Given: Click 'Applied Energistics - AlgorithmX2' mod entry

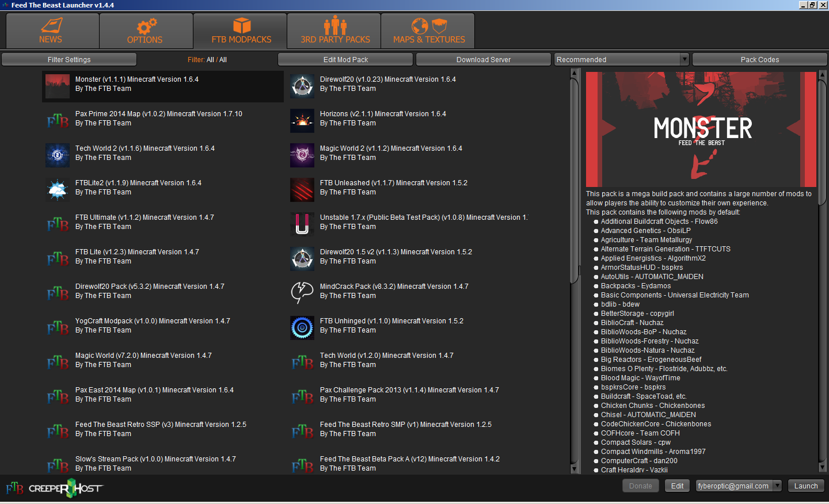Looking at the screenshot, I should pos(653,258).
